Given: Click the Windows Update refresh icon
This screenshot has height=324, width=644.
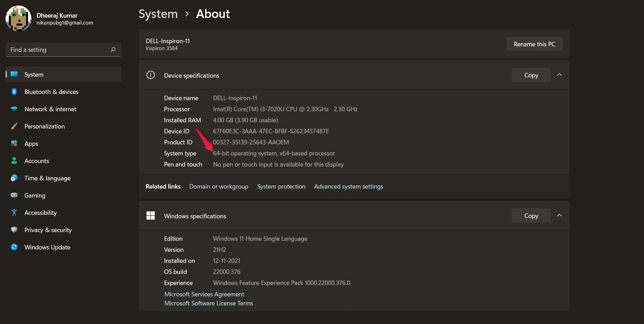Looking at the screenshot, I should click(14, 247).
